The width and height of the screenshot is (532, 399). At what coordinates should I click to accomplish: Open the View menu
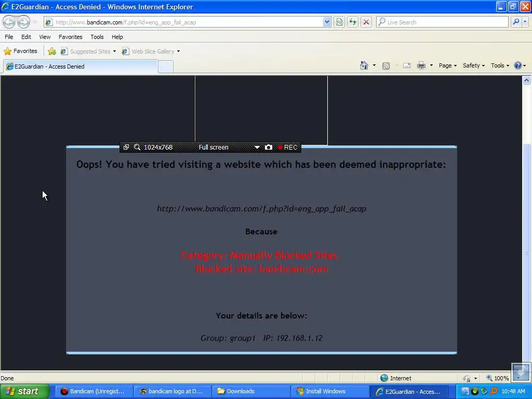(x=45, y=37)
